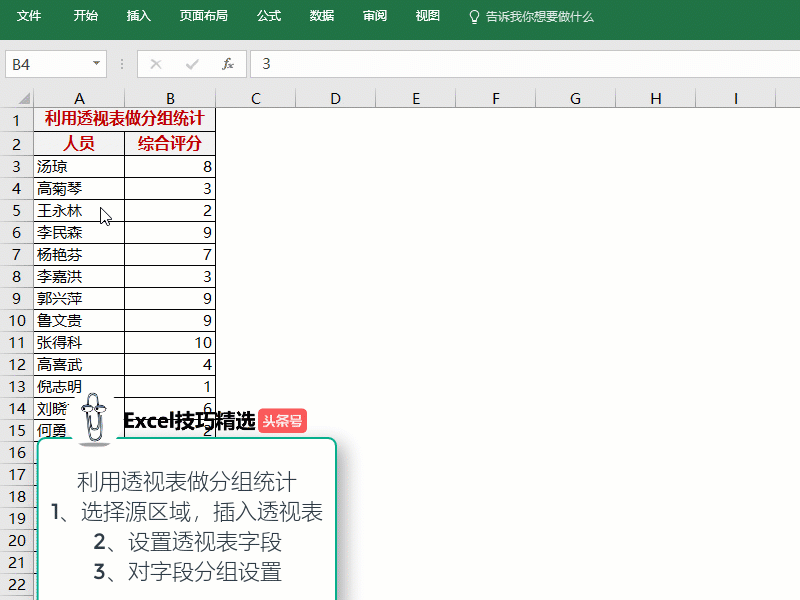Viewport: 800px width, 600px height.
Task: Switch to the 插入 ribbon tab
Action: (139, 16)
